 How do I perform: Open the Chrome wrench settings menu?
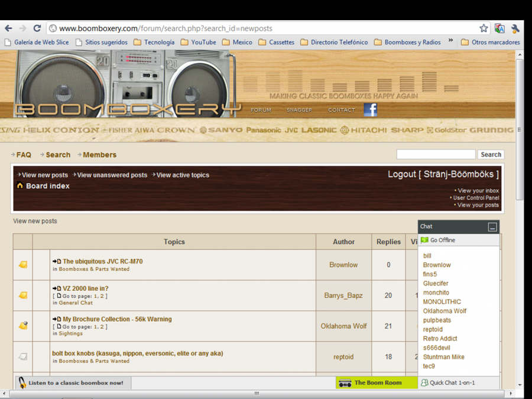coord(515,28)
